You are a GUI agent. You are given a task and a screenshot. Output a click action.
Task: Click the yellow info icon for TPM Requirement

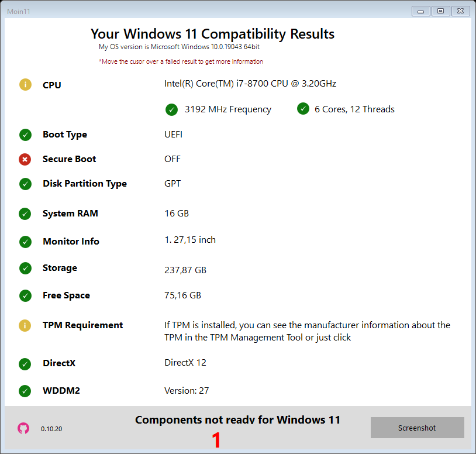[25, 325]
